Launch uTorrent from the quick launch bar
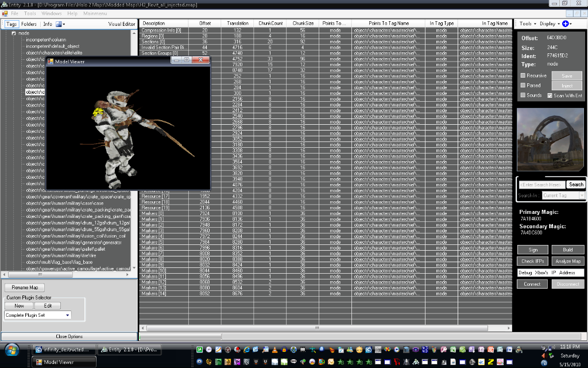This screenshot has width=588, height=368. coord(199,350)
